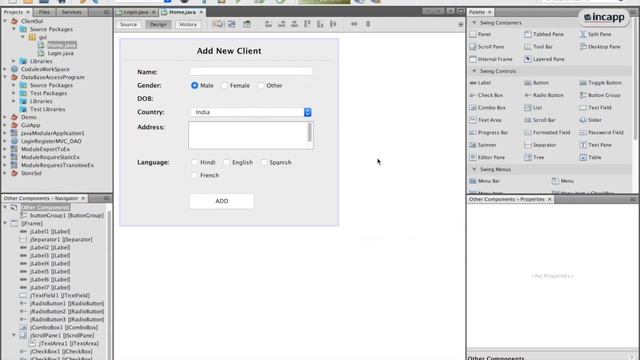Click the first alignment icon in designer toolbar
The image size is (640, 360).
pos(269,24)
